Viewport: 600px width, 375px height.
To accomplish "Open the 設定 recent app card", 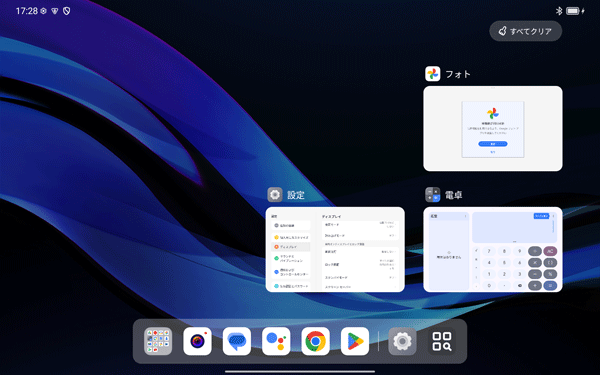I will 335,249.
